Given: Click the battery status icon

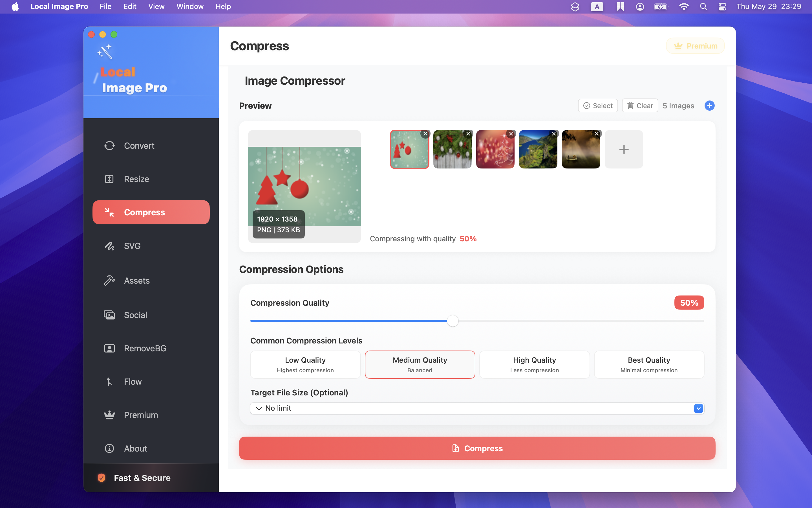Looking at the screenshot, I should [661, 7].
